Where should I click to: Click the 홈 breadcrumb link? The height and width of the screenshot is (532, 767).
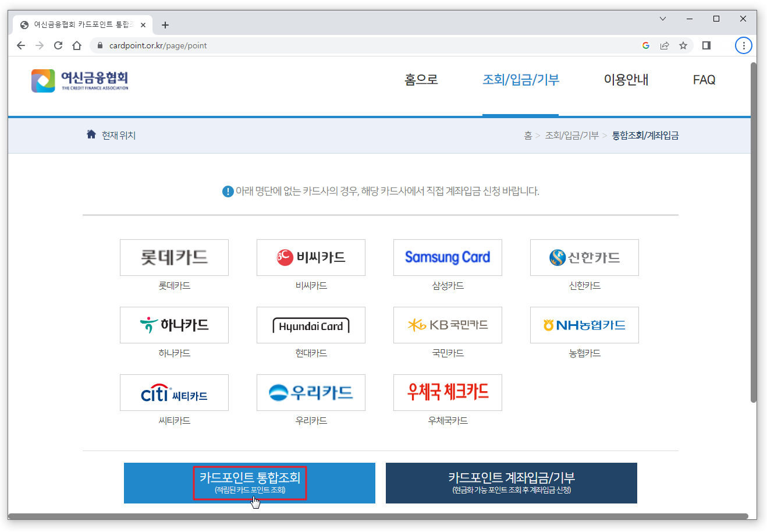pyautogui.click(x=528, y=135)
